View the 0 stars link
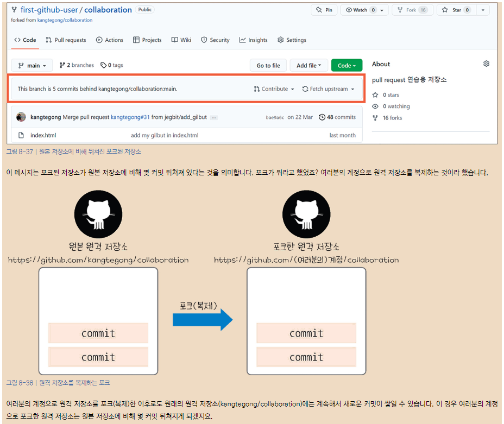Image resolution: width=504 pixels, height=424 pixels. 391,95
